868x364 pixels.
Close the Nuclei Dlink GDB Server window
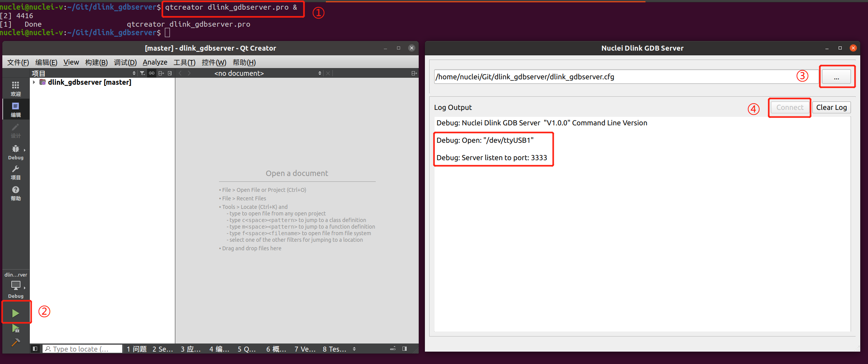[x=853, y=48]
